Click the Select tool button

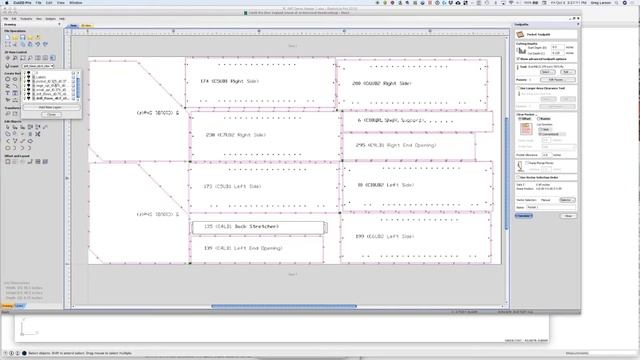[547, 72]
